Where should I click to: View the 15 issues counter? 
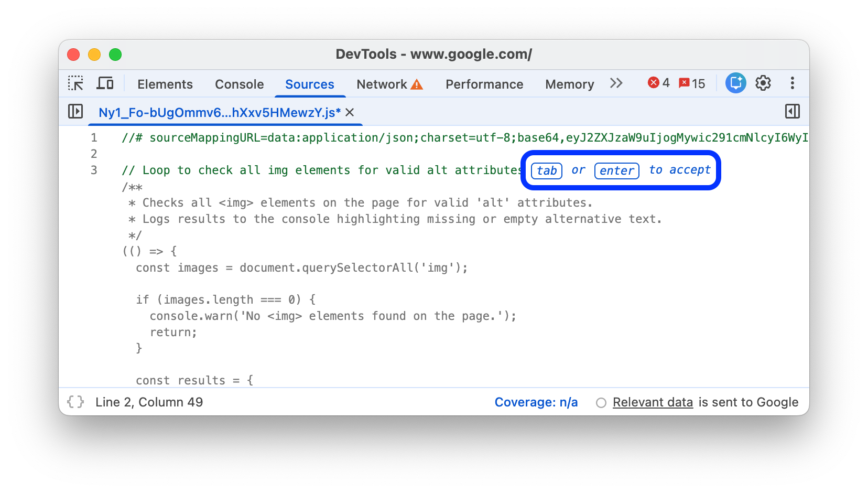(691, 83)
